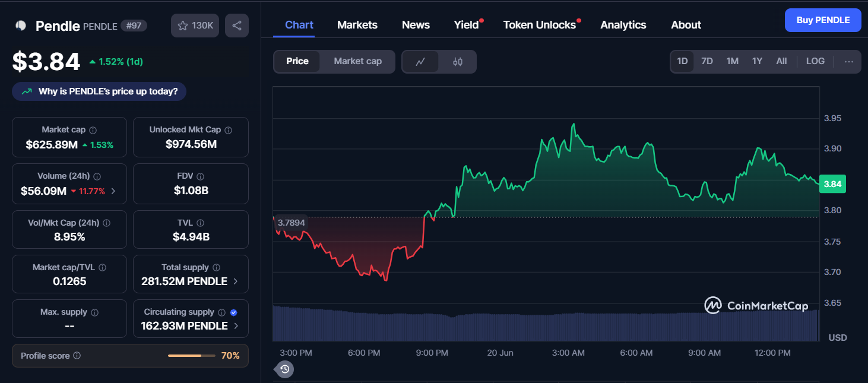Click the 3.84 current price label on chart
The height and width of the screenshot is (383, 868).
(832, 184)
